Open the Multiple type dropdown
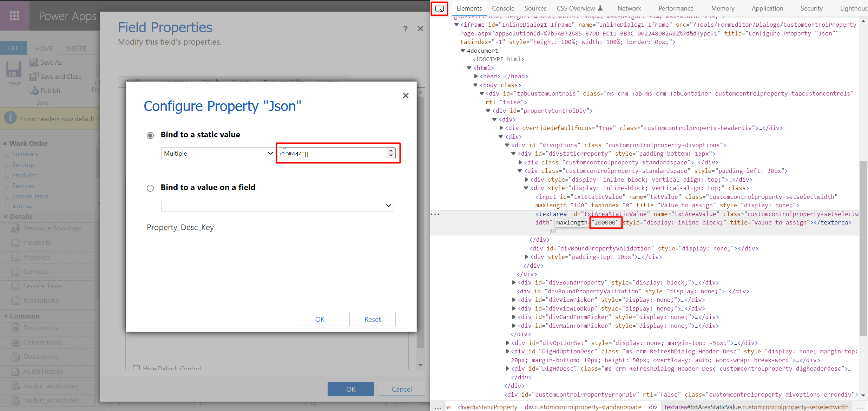Screen dimensions: 868x411 pyautogui.click(x=218, y=153)
